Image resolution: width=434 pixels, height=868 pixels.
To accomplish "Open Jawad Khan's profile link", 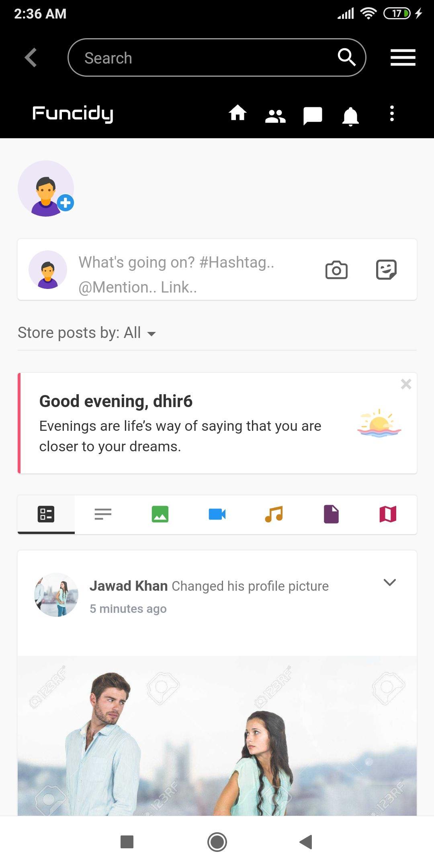I will click(x=128, y=586).
